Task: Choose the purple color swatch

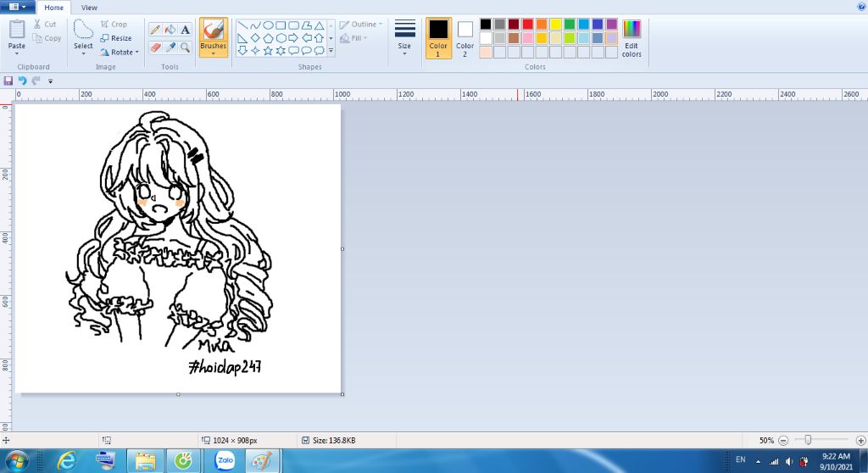Action: (612, 24)
